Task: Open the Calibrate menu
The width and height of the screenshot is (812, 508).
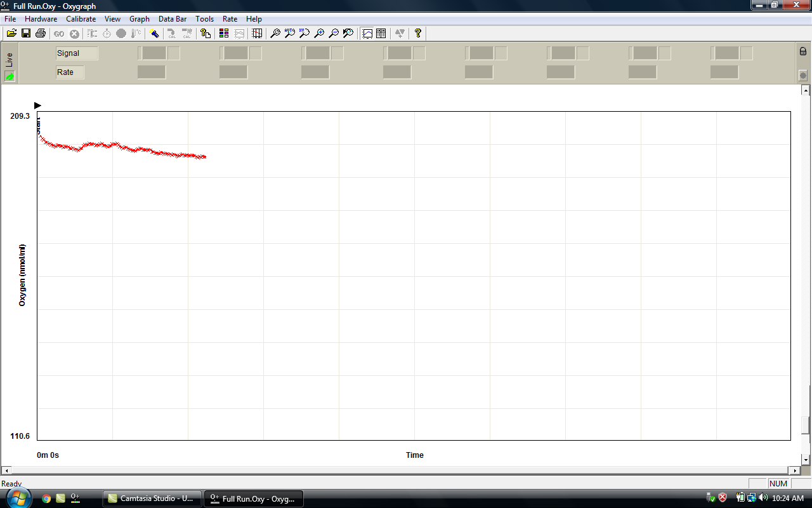Action: click(81, 19)
